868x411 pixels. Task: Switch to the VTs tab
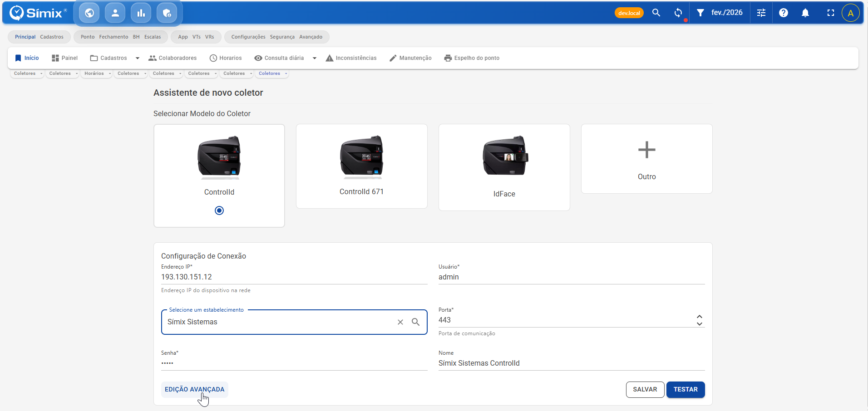(x=196, y=37)
